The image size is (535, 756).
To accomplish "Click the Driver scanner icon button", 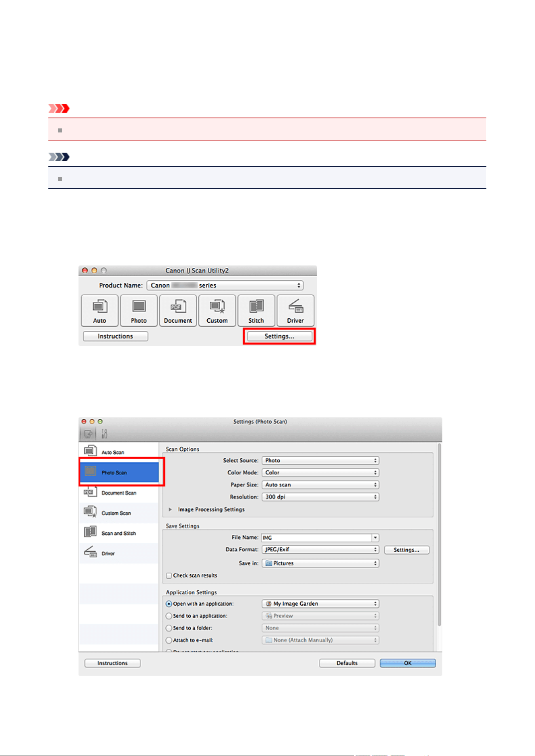I will [296, 311].
